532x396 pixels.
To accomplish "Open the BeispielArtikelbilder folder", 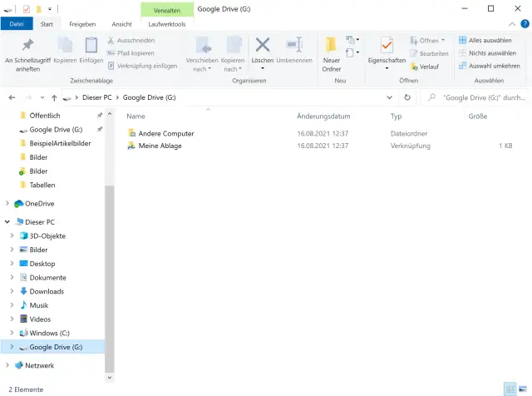I will tap(60, 144).
